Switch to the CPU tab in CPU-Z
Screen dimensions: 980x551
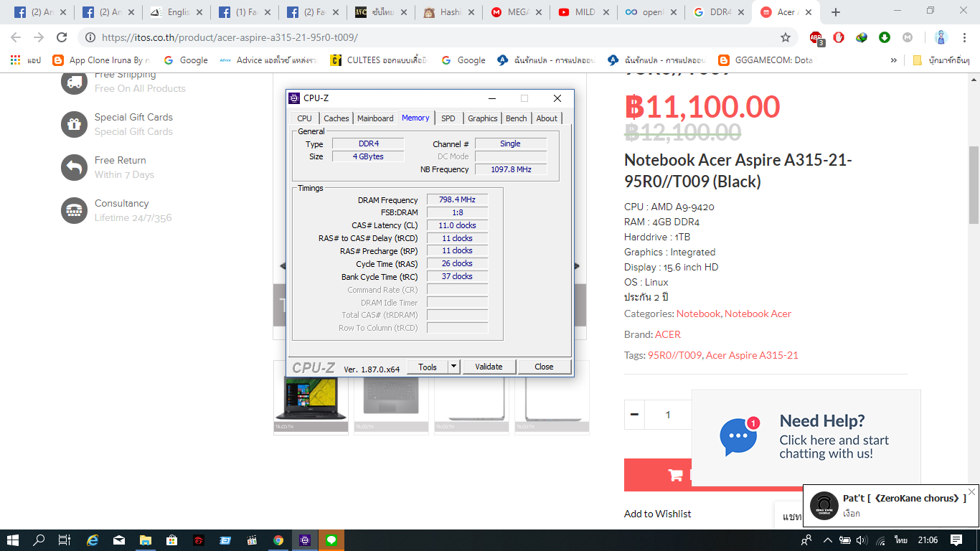[305, 118]
